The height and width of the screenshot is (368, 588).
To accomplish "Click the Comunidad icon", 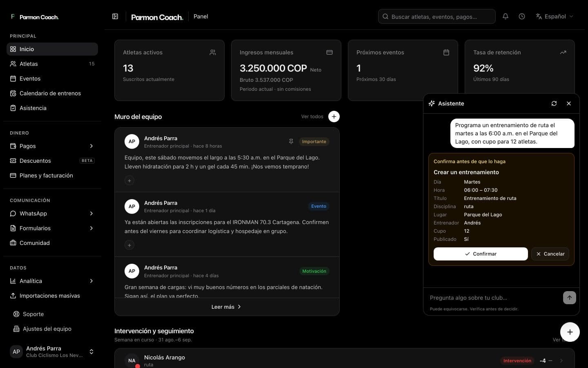I will 13,243.
